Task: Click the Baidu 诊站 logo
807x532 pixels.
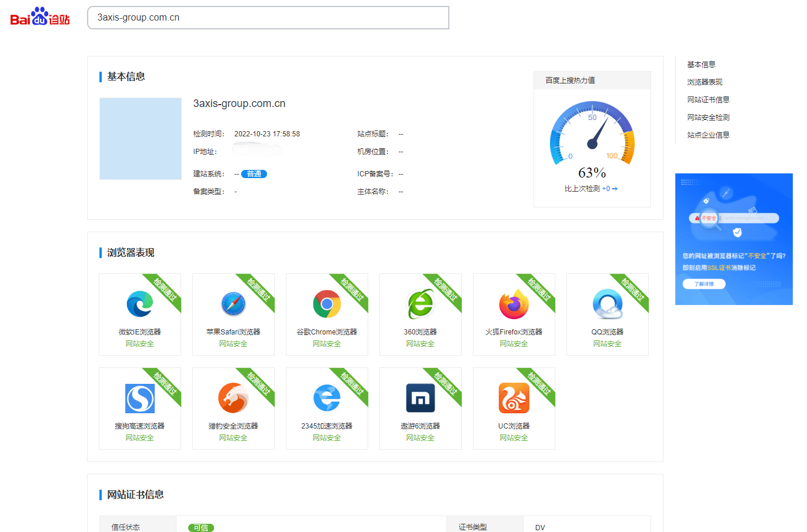Action: coord(38,18)
